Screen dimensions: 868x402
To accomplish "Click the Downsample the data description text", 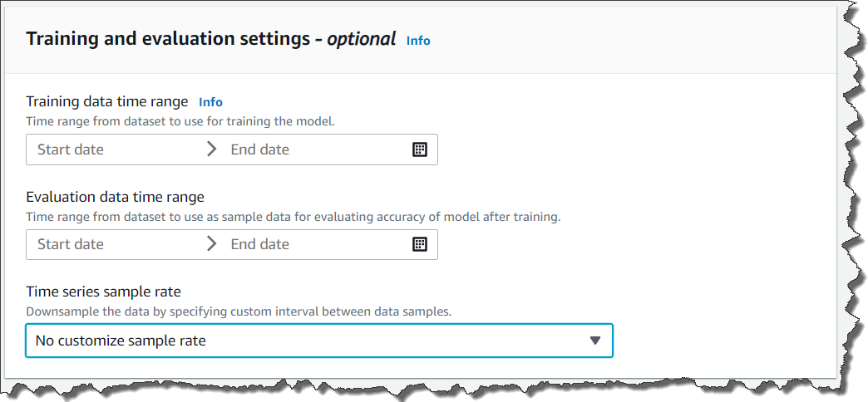I will (x=239, y=311).
